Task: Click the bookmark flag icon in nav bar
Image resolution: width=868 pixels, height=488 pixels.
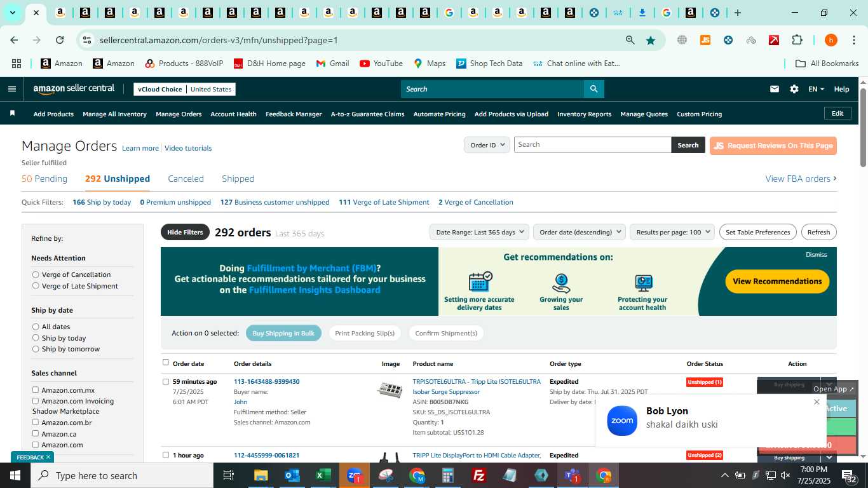Action: pos(12,113)
